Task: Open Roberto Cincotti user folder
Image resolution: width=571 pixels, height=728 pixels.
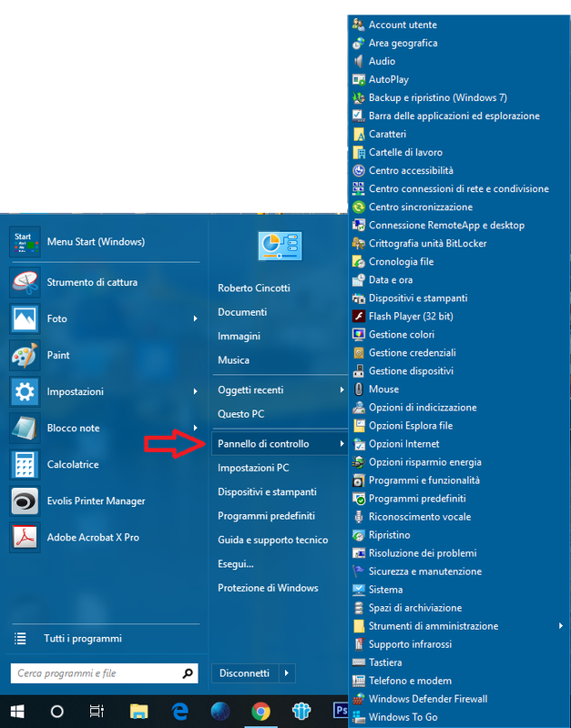Action: pyautogui.click(x=254, y=288)
